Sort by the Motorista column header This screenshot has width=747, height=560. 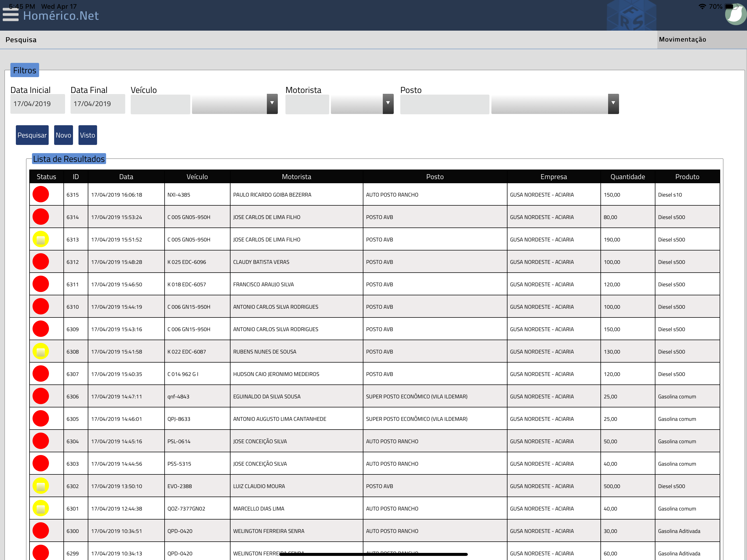[x=296, y=177]
